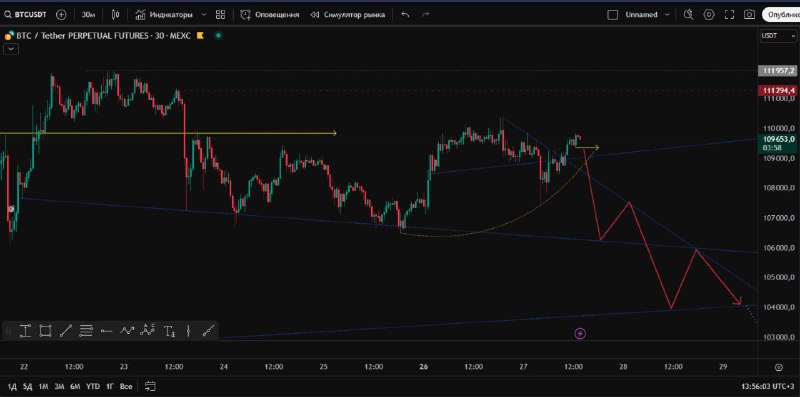Start the Симулятор рынка replay
The width and height of the screenshot is (800, 397).
(347, 15)
